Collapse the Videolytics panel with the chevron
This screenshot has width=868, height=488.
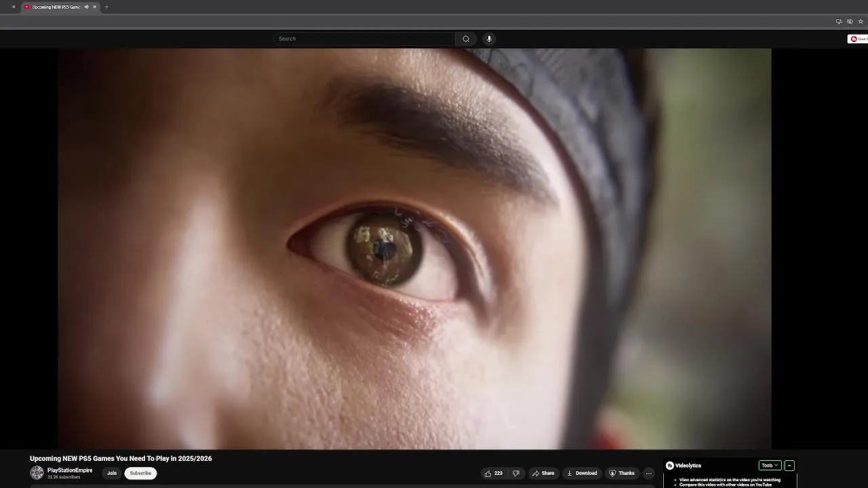point(789,466)
